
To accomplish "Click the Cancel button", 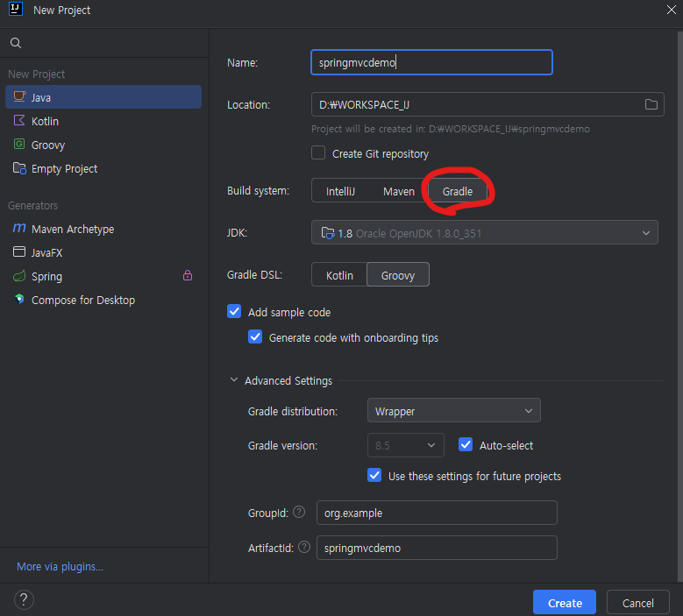I will pos(637,603).
